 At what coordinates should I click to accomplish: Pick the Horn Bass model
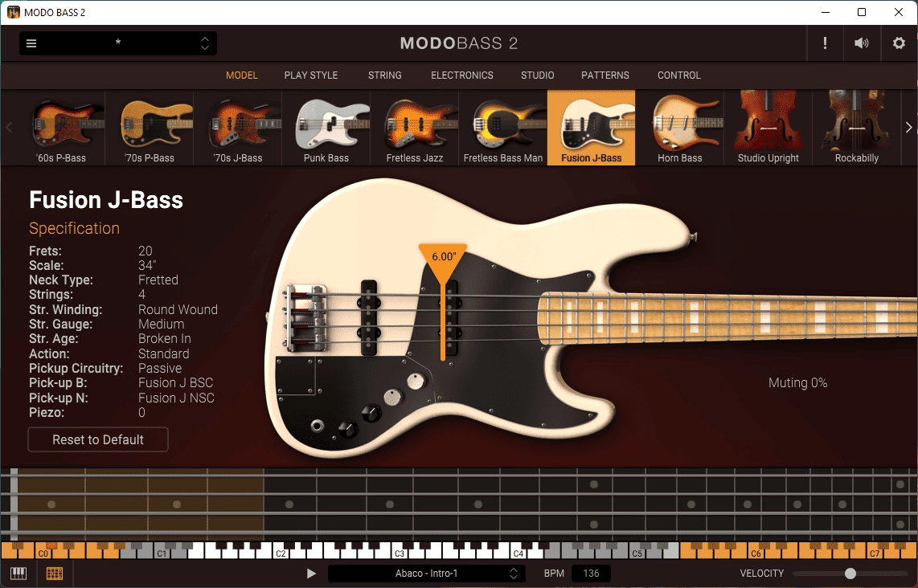[680, 128]
